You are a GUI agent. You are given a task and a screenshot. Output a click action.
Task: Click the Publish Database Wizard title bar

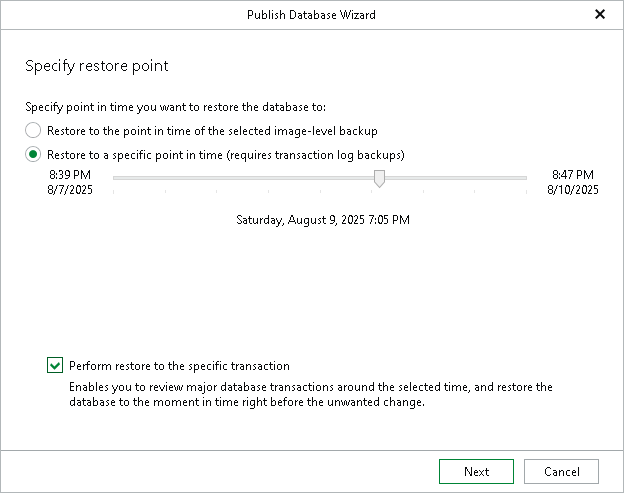(x=311, y=15)
